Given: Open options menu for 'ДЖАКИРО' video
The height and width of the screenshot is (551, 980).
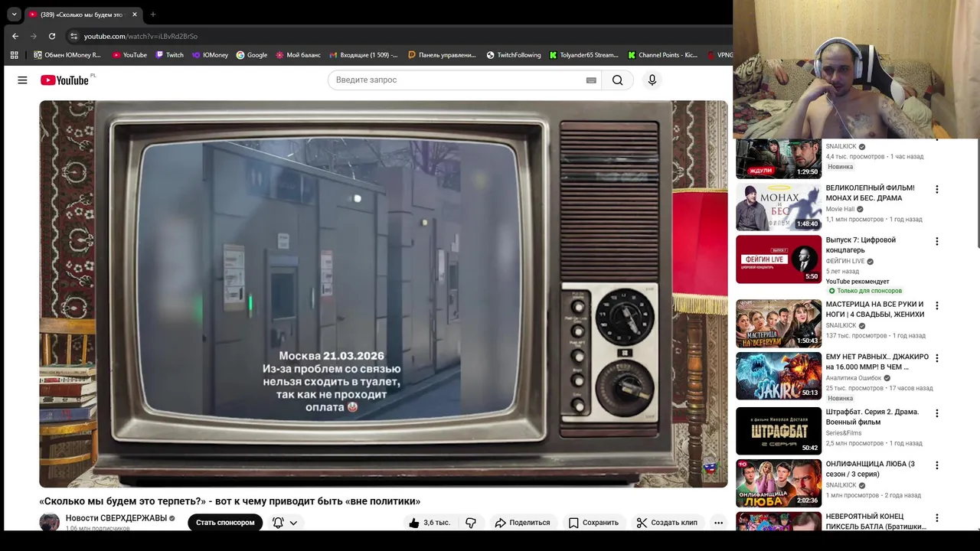Looking at the screenshot, I should point(936,357).
